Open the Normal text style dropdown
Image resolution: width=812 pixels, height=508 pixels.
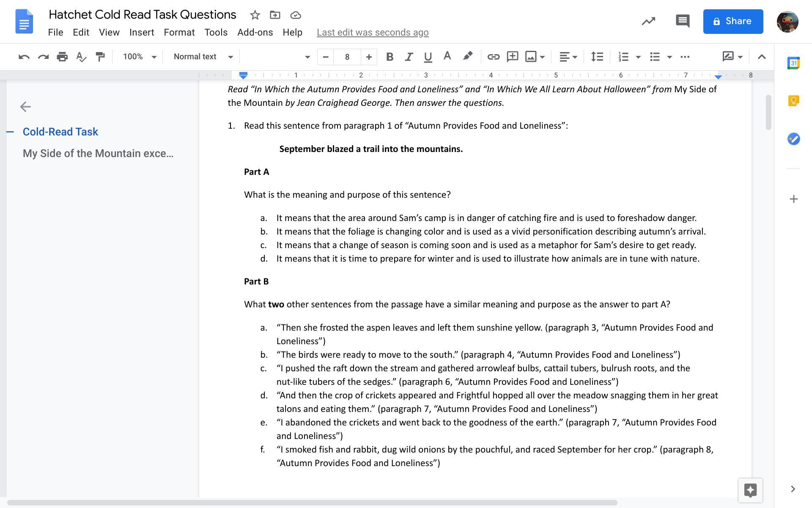(x=203, y=57)
